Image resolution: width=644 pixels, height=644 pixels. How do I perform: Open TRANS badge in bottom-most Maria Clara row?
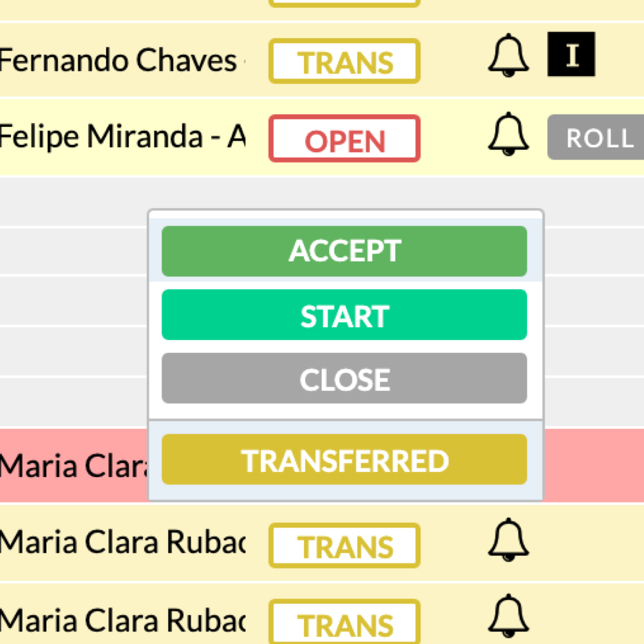(x=345, y=623)
